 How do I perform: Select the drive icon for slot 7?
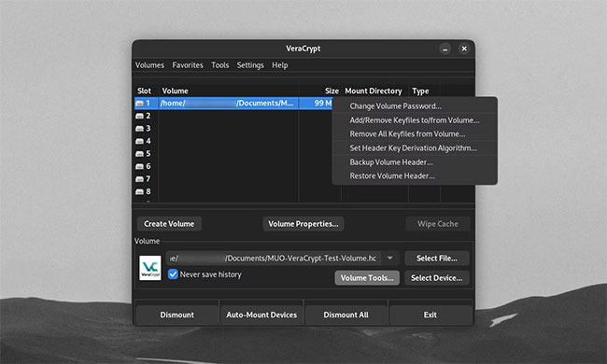(x=139, y=179)
